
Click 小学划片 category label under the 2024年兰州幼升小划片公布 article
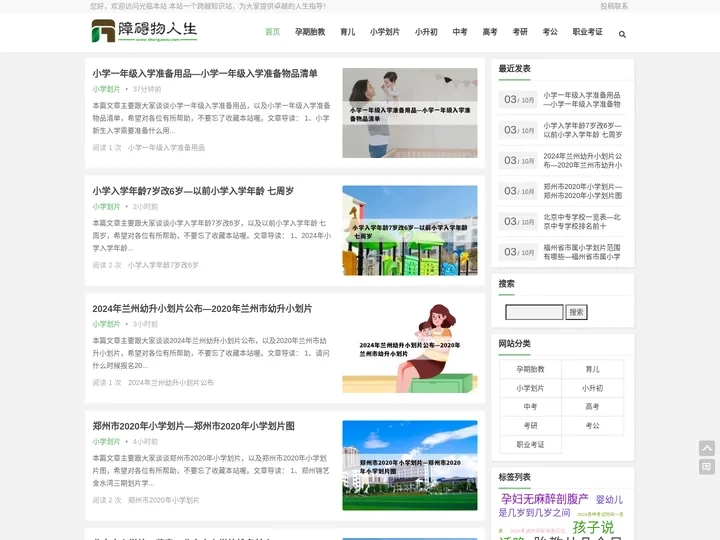[x=106, y=324]
